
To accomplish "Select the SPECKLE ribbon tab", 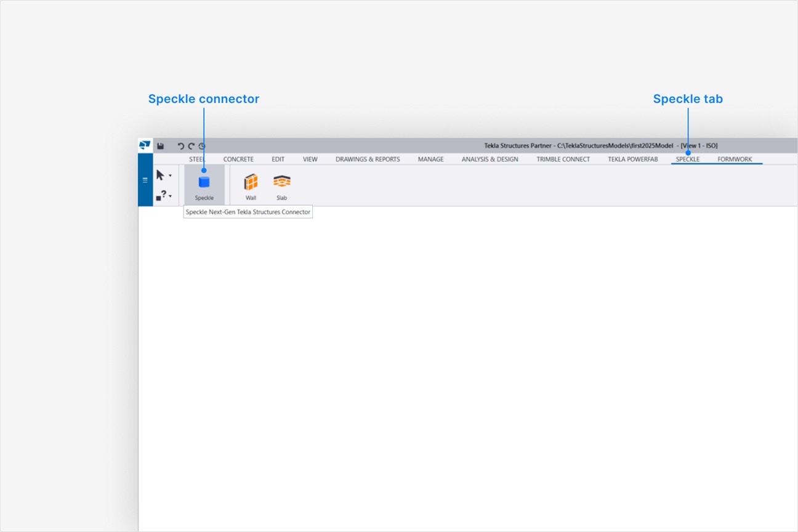I will [688, 159].
